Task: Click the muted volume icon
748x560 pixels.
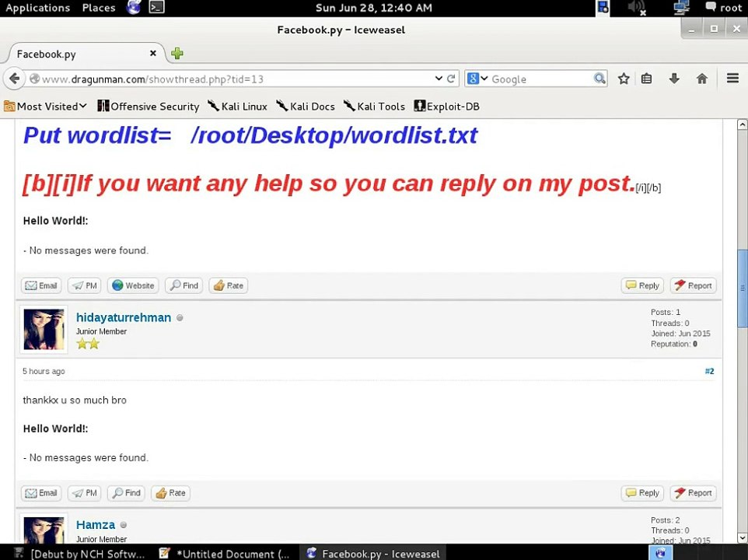Action: tap(637, 8)
